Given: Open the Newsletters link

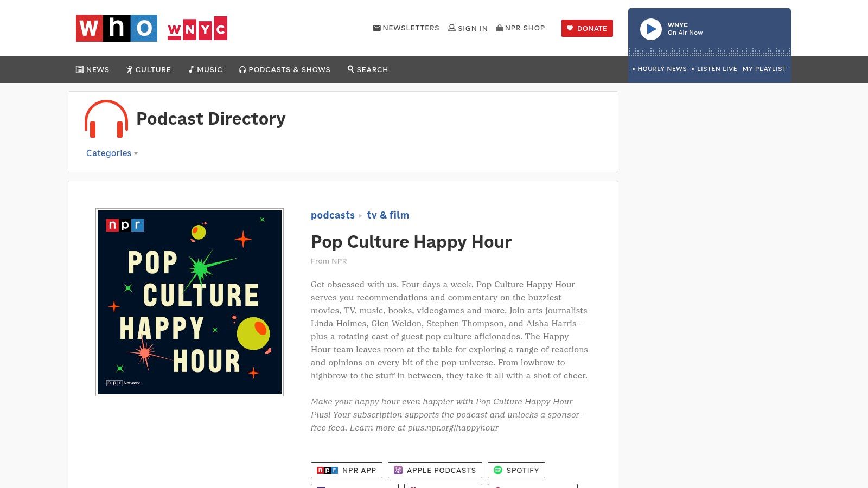Looking at the screenshot, I should pos(406,28).
